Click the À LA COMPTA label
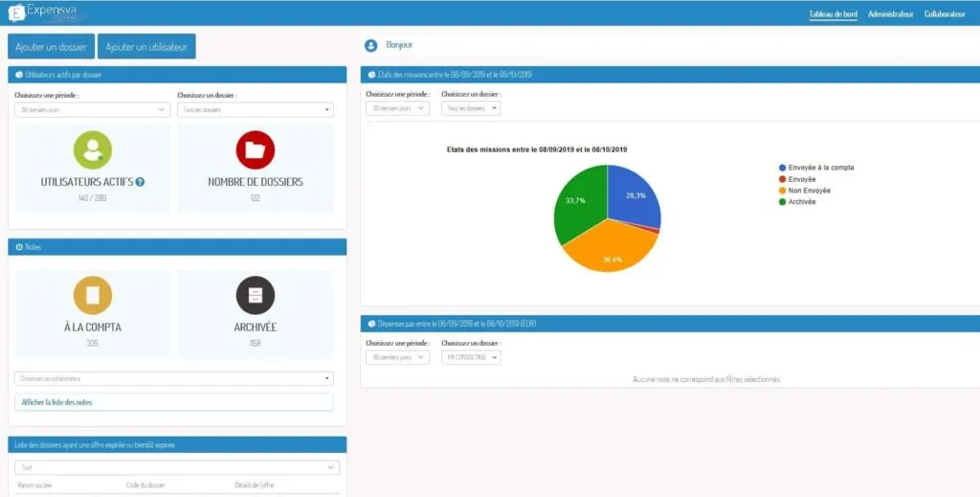 click(x=93, y=327)
